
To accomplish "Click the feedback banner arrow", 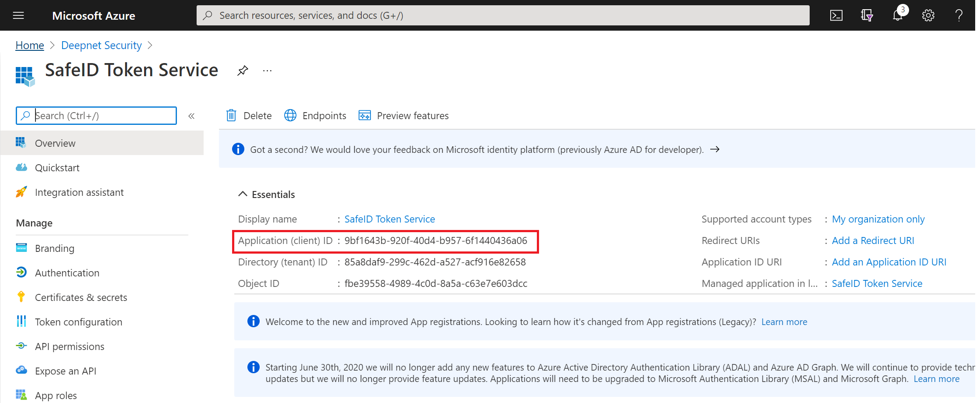I will 715,149.
